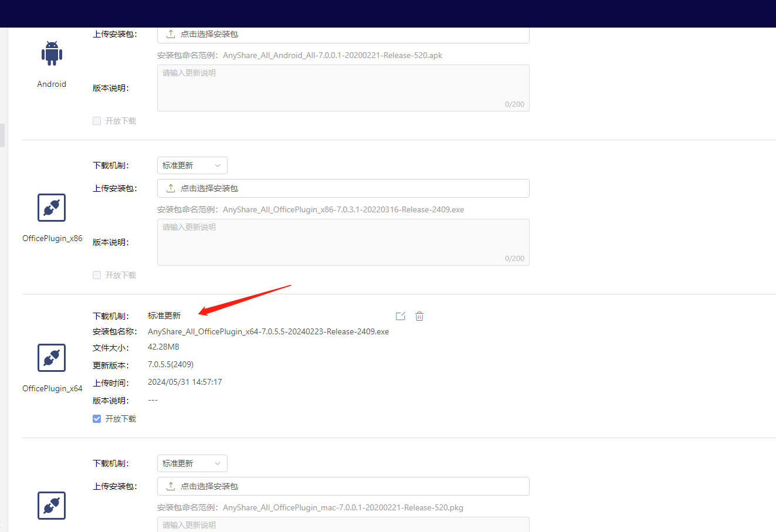Click the OfficePlugin_x64 plug icon

(x=52, y=358)
